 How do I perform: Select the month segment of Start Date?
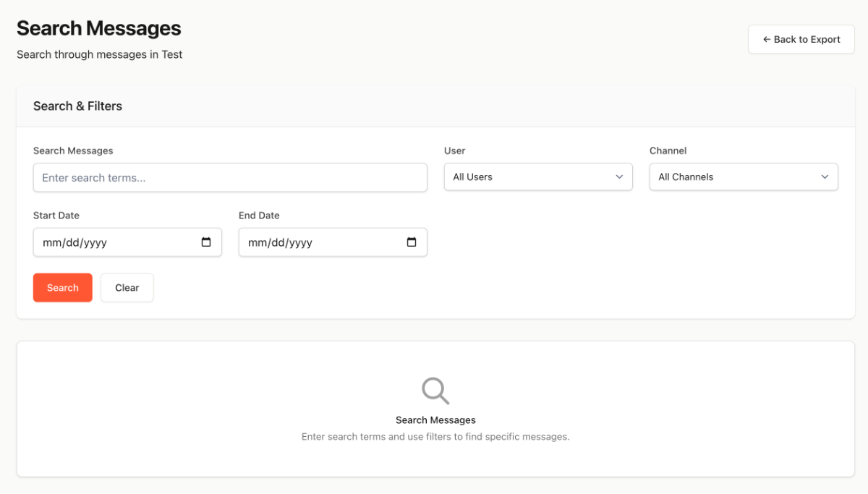pyautogui.click(x=51, y=243)
